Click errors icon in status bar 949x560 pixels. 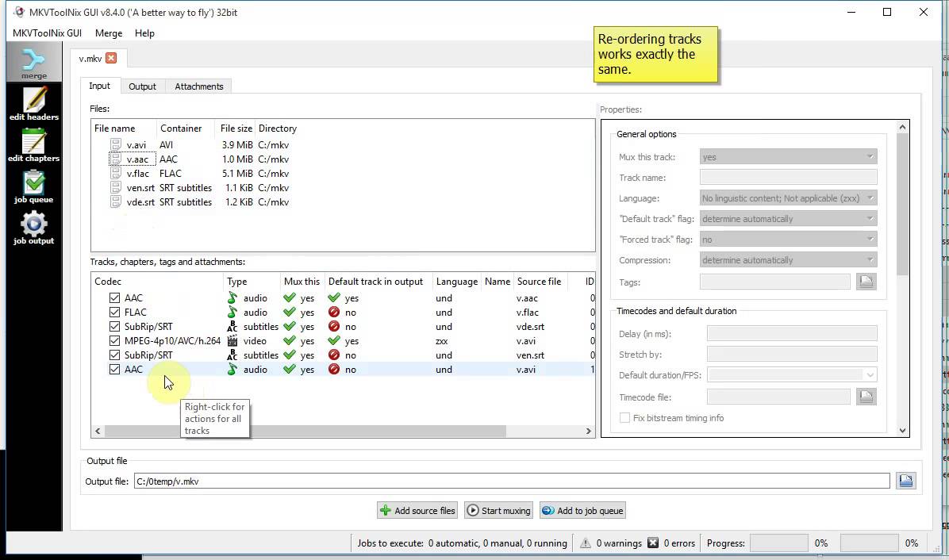click(x=653, y=543)
